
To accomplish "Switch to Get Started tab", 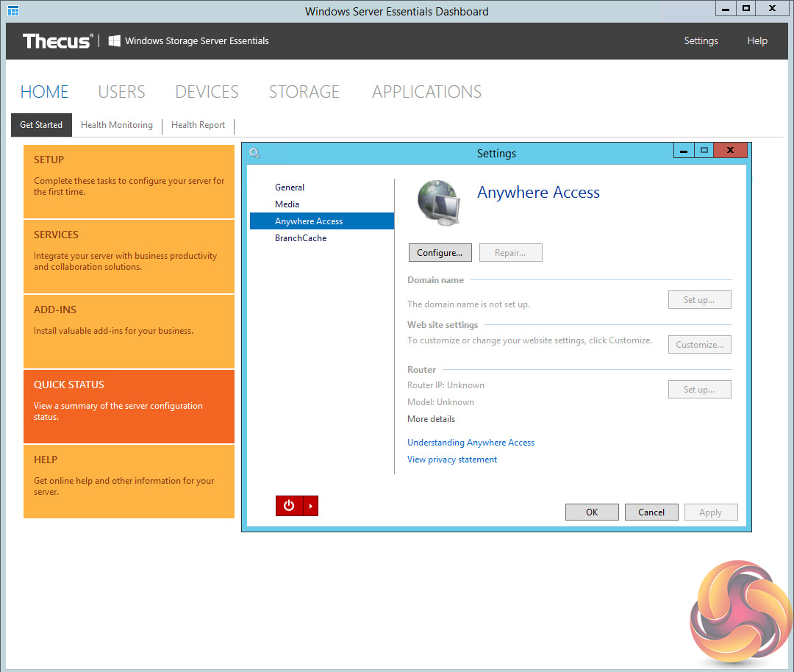I will coord(41,124).
